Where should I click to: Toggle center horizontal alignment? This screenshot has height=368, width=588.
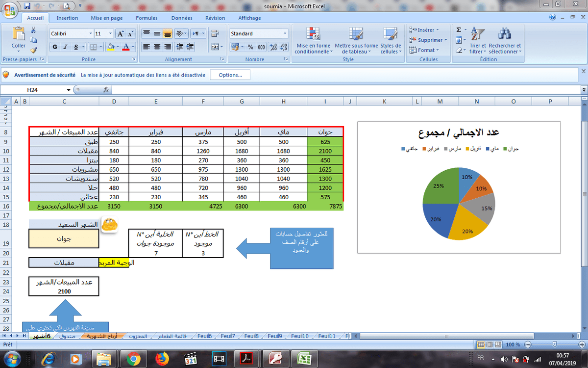pyautogui.click(x=157, y=47)
